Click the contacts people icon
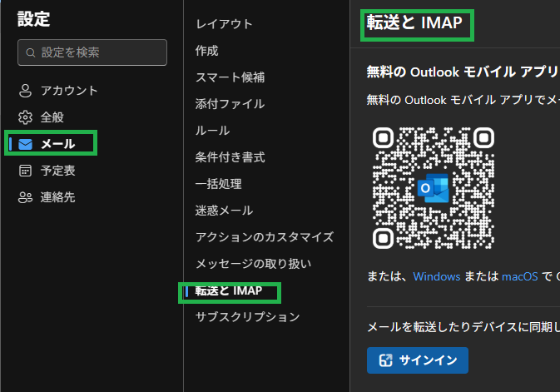This screenshot has height=392, width=560. click(x=25, y=197)
